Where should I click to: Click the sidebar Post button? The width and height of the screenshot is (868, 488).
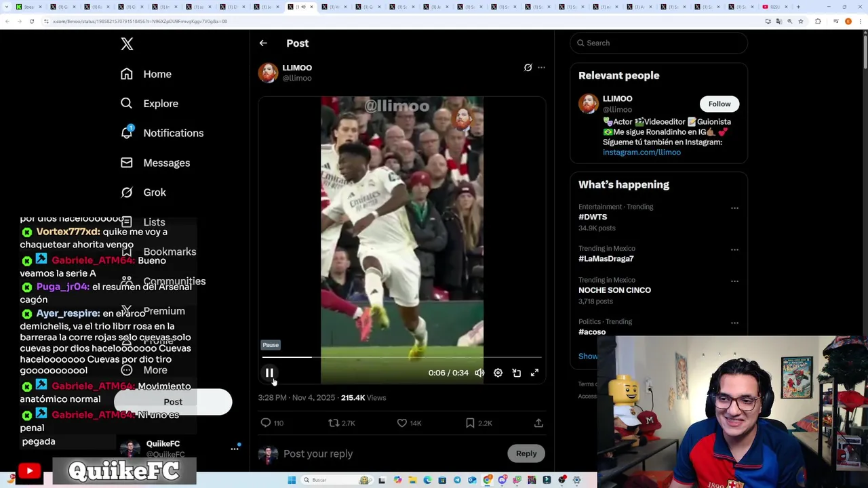(x=173, y=402)
